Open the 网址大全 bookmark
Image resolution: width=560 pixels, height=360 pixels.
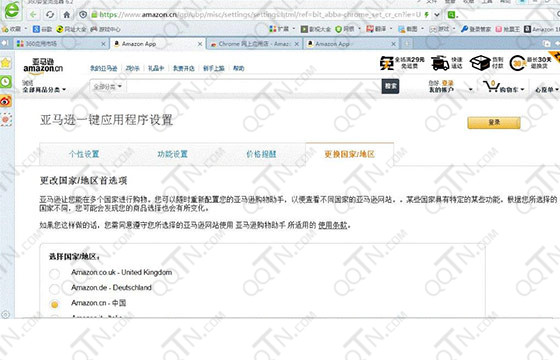[71, 29]
